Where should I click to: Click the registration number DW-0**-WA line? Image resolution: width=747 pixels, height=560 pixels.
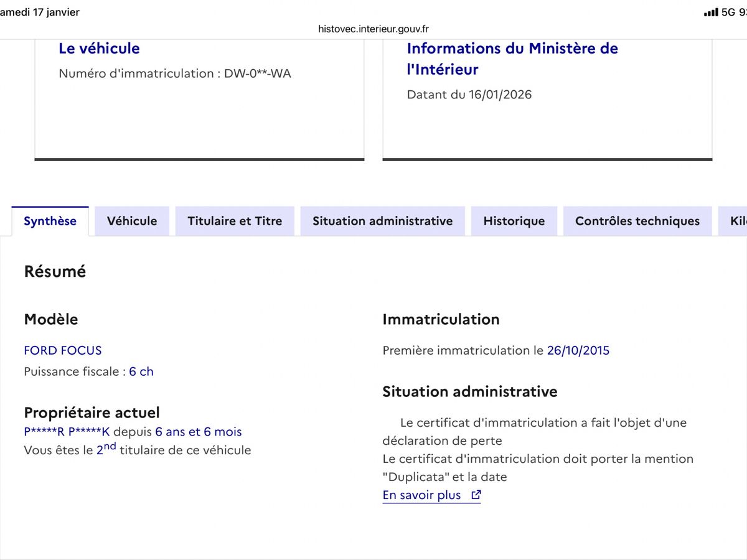(175, 73)
